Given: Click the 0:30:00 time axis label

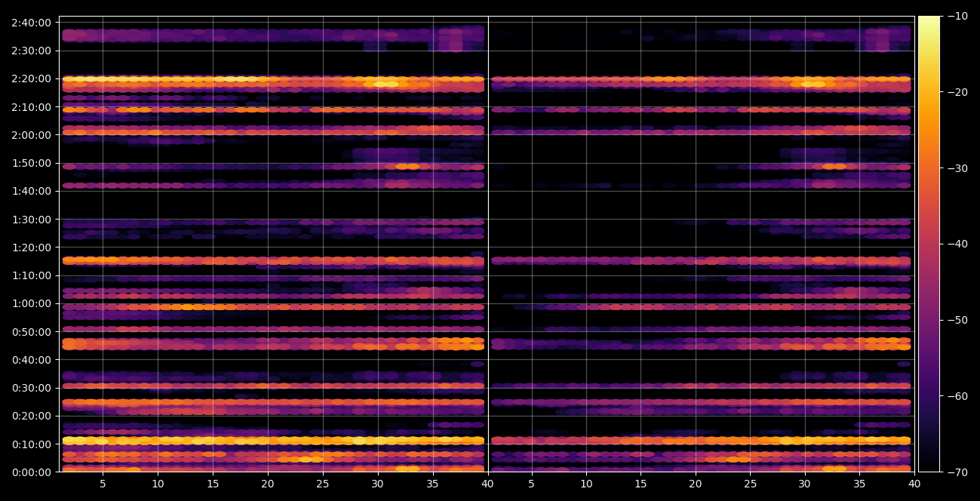Looking at the screenshot, I should coord(31,388).
